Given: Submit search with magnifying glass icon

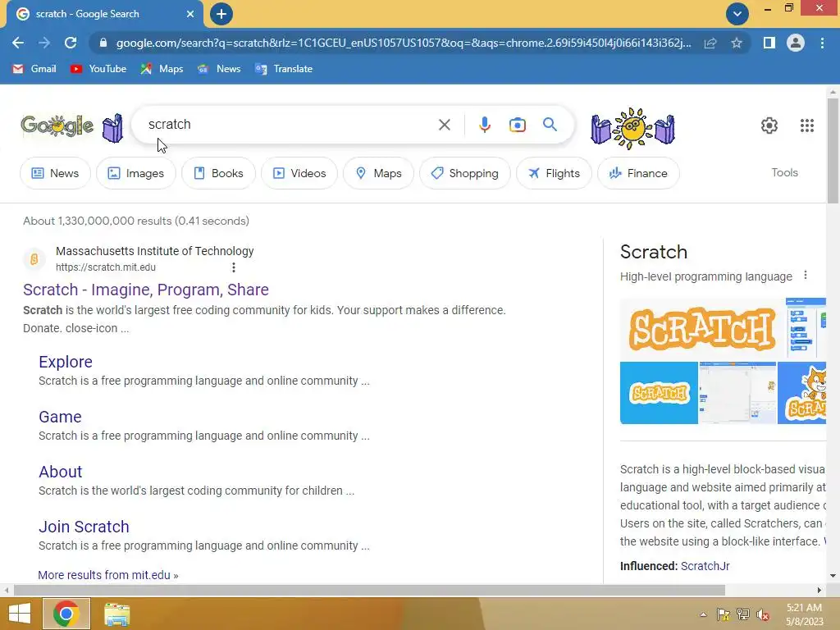Looking at the screenshot, I should [550, 125].
